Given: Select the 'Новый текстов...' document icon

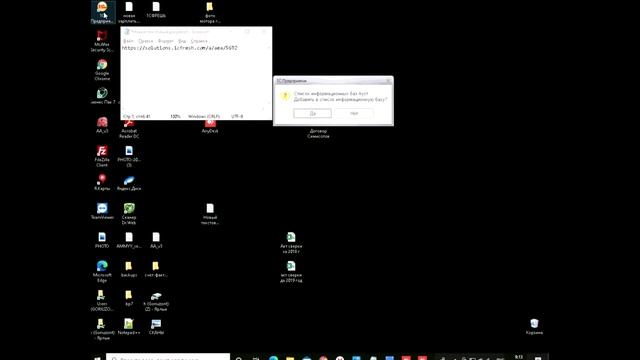Looking at the screenshot, I should point(210,214).
